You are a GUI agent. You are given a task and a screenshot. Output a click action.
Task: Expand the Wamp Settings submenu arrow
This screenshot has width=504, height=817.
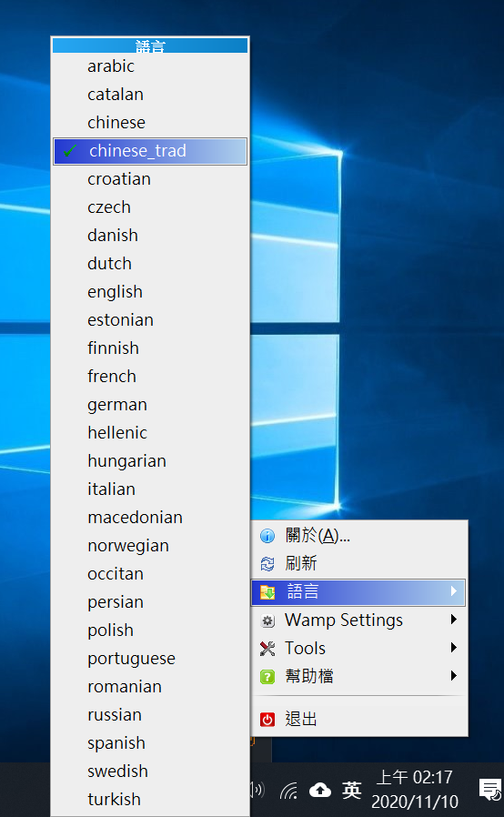click(x=453, y=620)
